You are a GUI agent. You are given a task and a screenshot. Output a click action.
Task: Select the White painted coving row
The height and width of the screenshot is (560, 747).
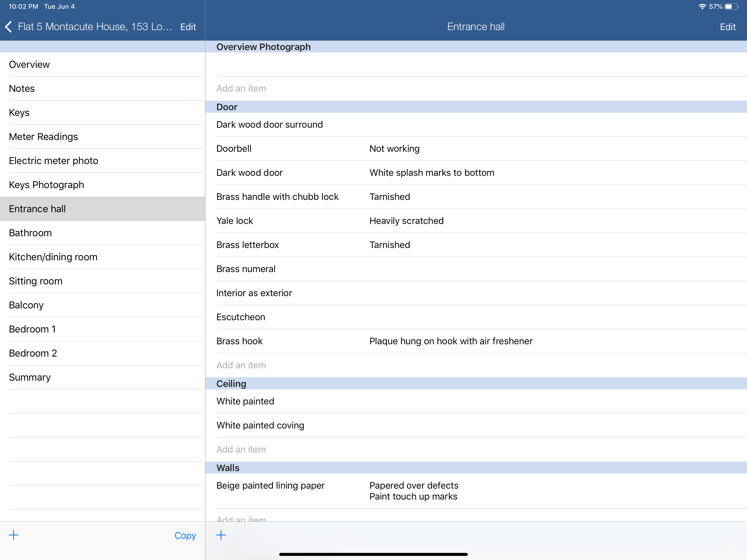click(476, 425)
